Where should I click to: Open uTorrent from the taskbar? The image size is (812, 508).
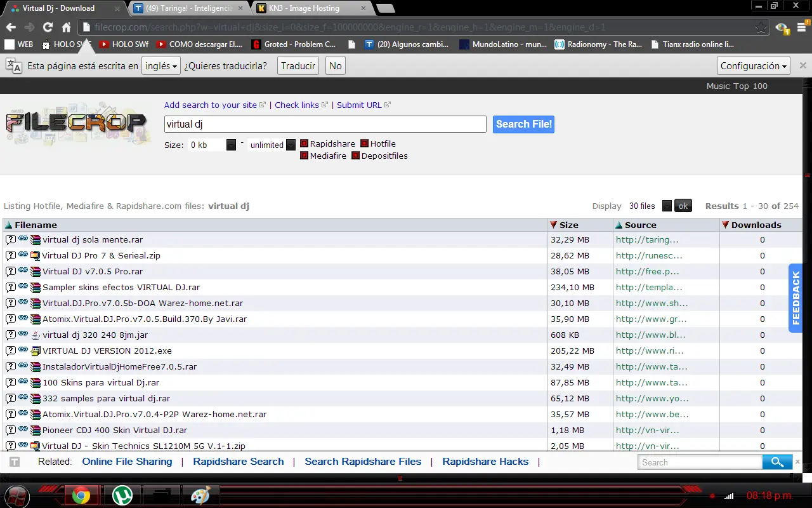point(122,495)
